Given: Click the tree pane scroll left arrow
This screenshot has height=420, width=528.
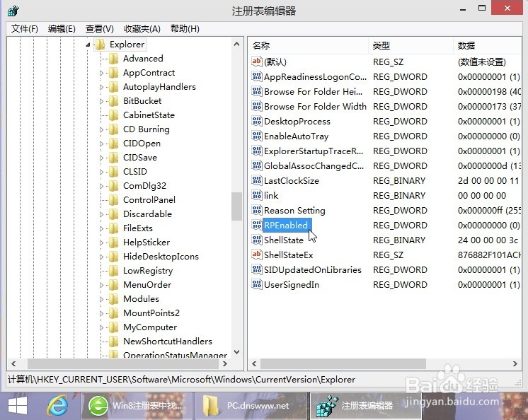Looking at the screenshot, I should pos(13,363).
